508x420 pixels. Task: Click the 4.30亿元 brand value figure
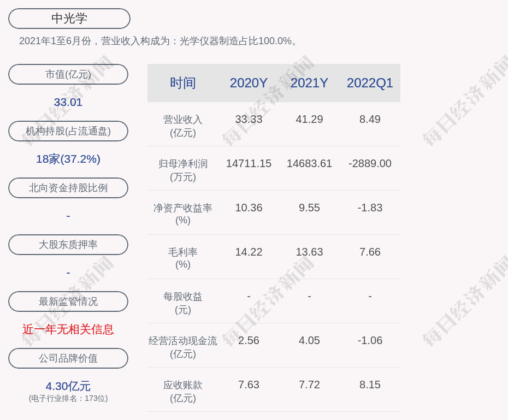(x=68, y=386)
